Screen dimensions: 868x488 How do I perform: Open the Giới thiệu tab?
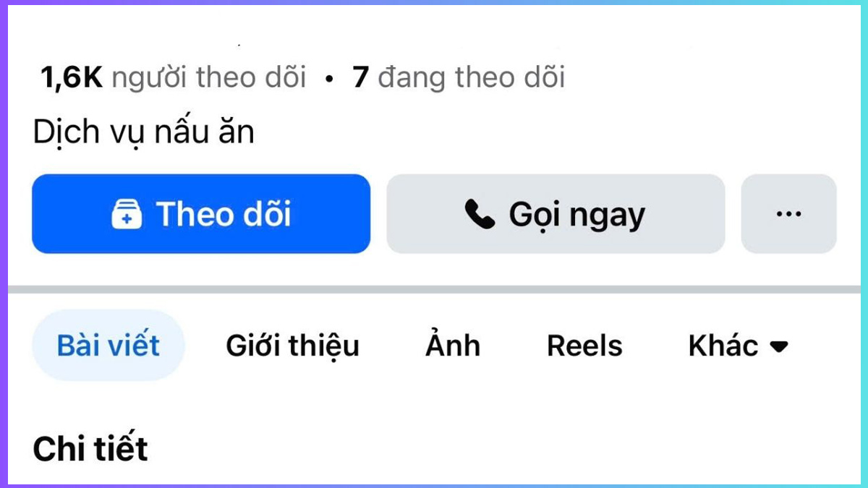pos(292,346)
